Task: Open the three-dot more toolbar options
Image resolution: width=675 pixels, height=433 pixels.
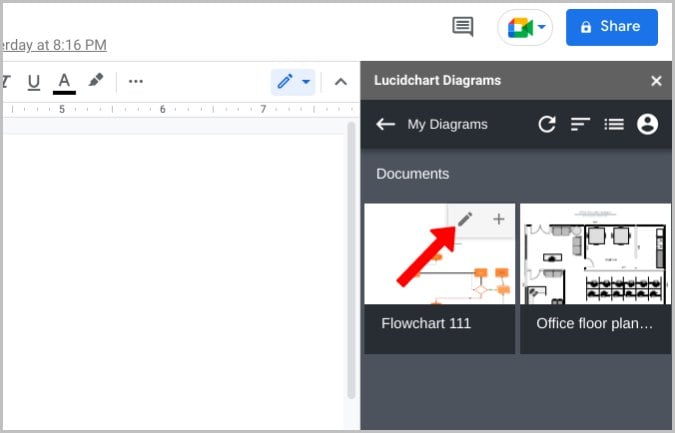Action: tap(136, 81)
